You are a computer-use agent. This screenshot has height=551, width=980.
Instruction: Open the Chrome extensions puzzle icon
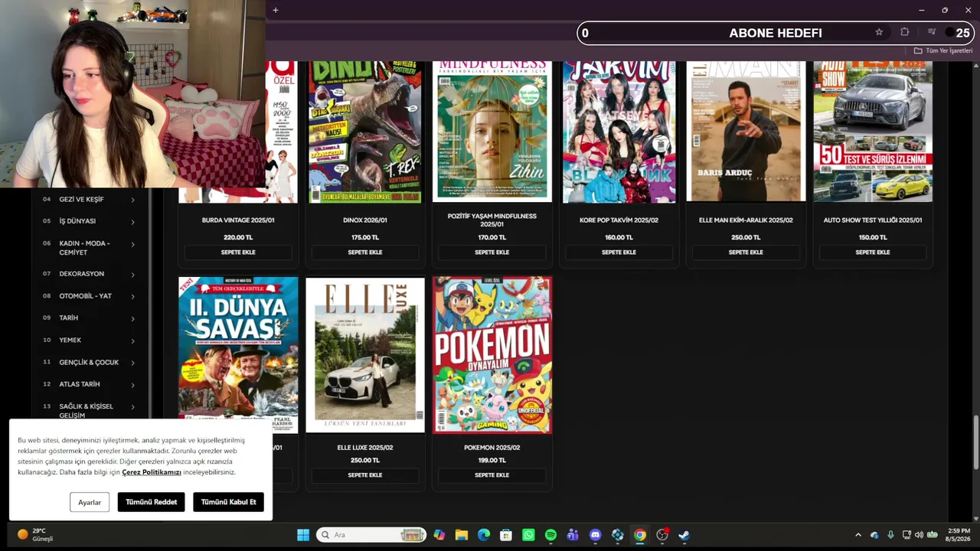click(x=904, y=32)
